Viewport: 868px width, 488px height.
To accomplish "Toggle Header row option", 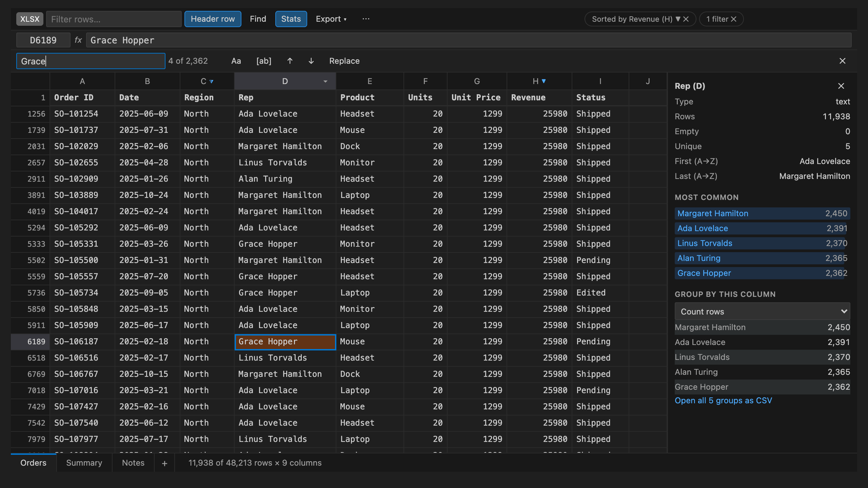I will 213,19.
